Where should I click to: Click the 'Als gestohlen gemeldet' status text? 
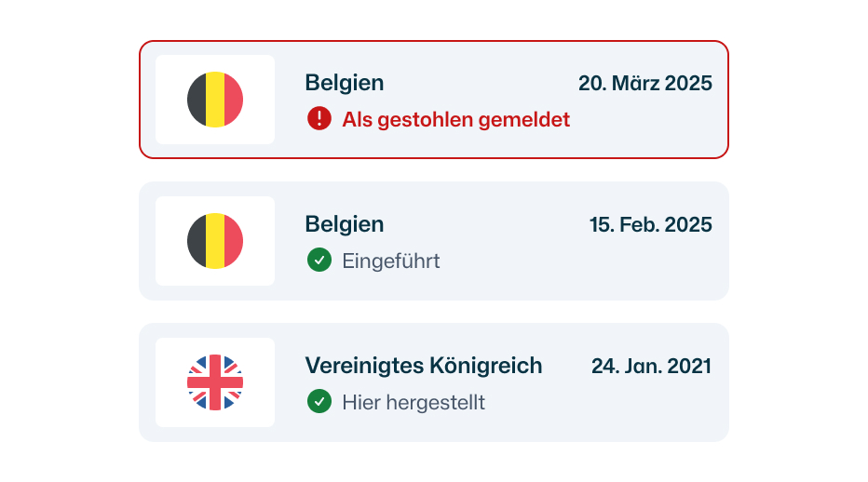[455, 119]
